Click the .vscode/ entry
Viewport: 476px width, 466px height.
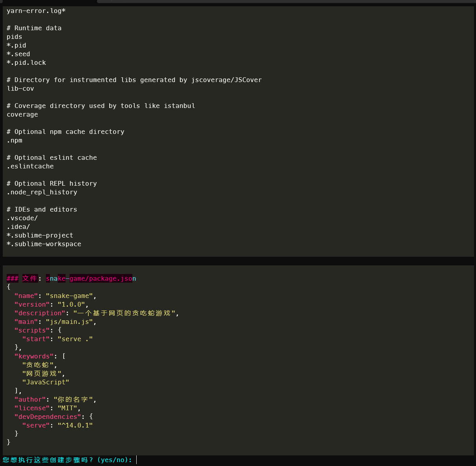(x=22, y=218)
